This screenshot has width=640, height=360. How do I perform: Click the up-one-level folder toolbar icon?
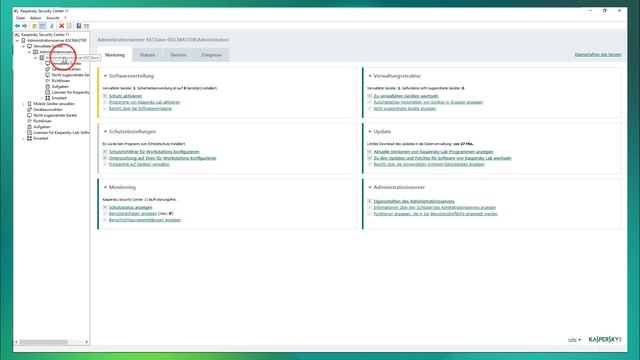click(x=35, y=26)
